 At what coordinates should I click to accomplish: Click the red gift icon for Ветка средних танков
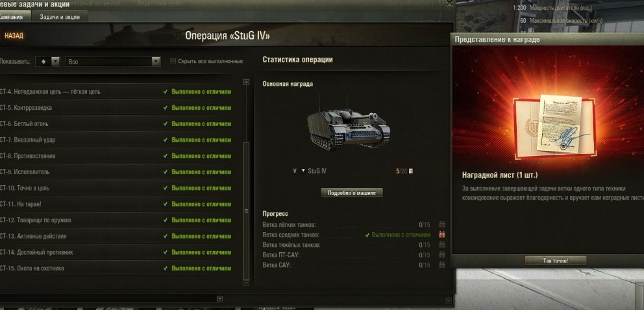click(x=442, y=235)
